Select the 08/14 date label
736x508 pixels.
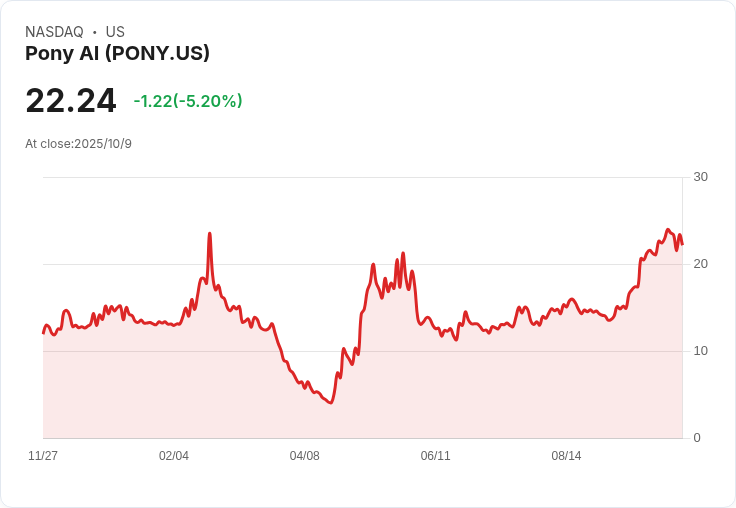(566, 456)
